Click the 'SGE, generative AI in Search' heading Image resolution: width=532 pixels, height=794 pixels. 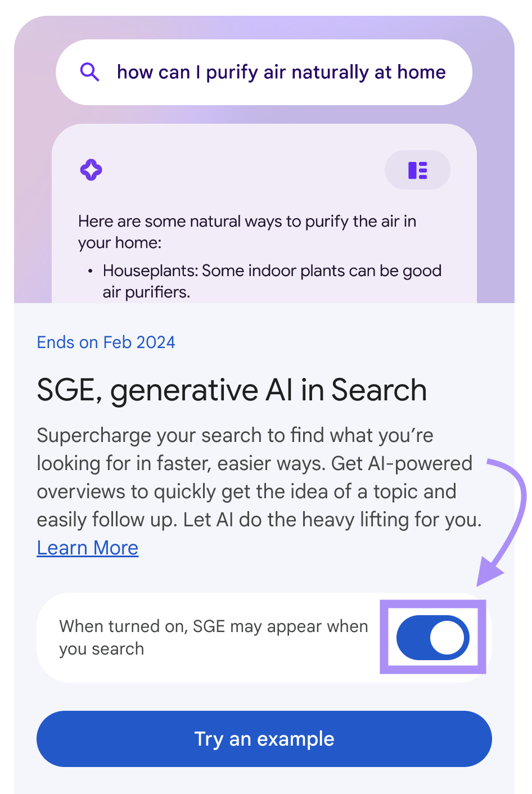pos(231,389)
